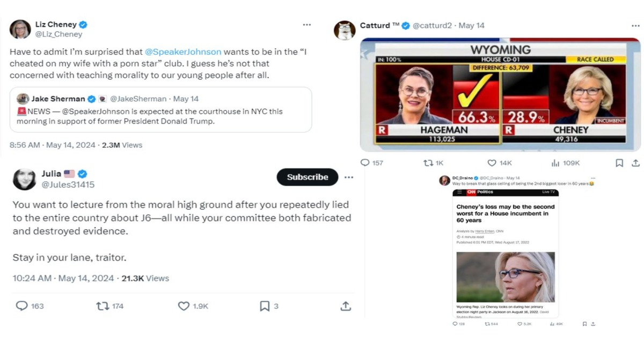Screen dimensions: 644x337
Task: Retweet Catturd's Wyoming post
Action: (428, 163)
